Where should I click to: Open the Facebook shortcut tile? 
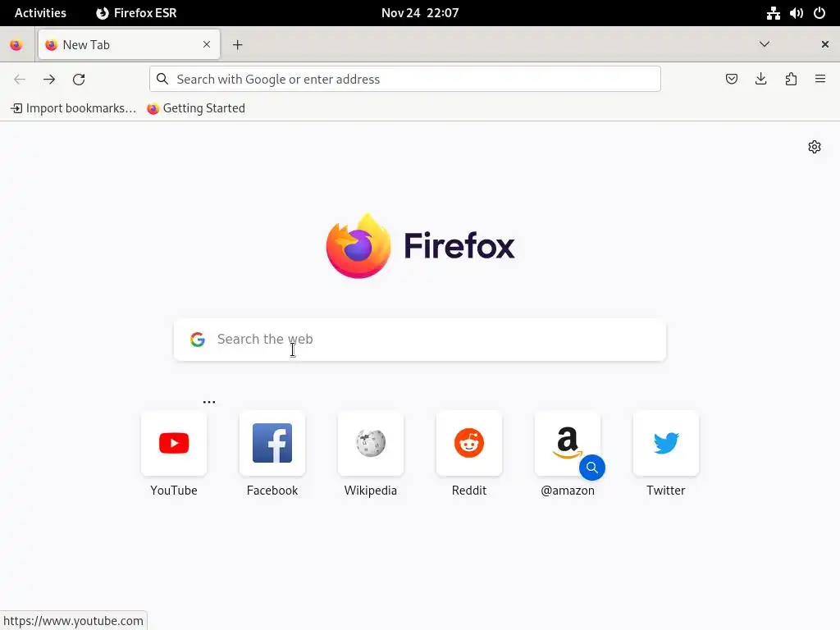[272, 443]
